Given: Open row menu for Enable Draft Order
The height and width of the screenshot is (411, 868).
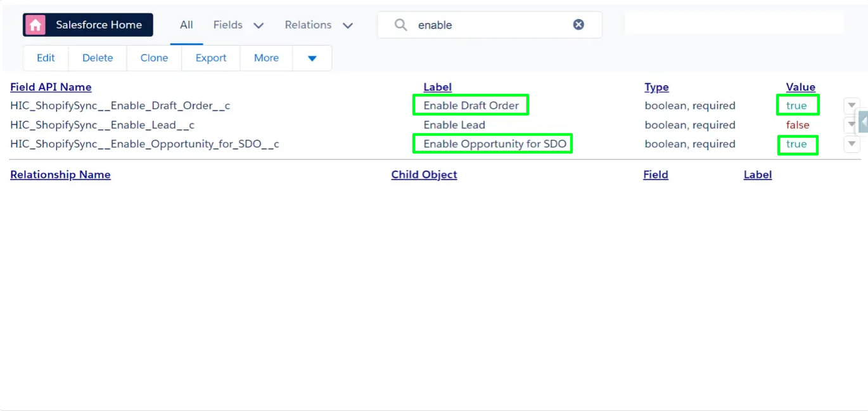Looking at the screenshot, I should point(852,106).
